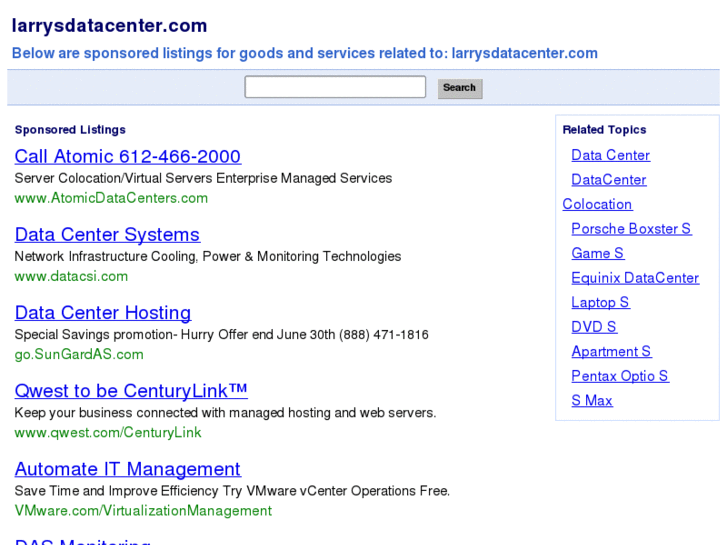Viewport: 727px width, 545px height.
Task: Open Data Center Hosting listing
Action: coord(103,313)
